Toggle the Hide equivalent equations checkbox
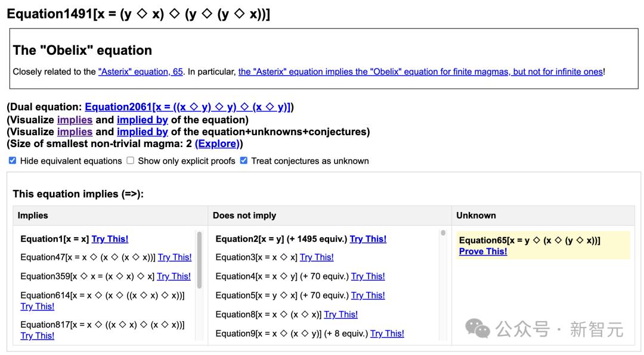The image size is (644, 355). coord(13,161)
